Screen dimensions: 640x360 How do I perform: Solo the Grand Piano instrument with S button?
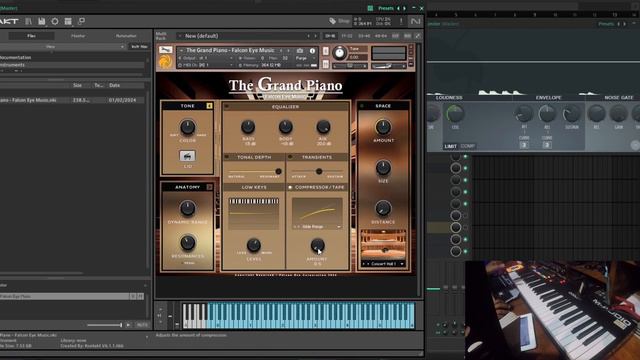325,51
